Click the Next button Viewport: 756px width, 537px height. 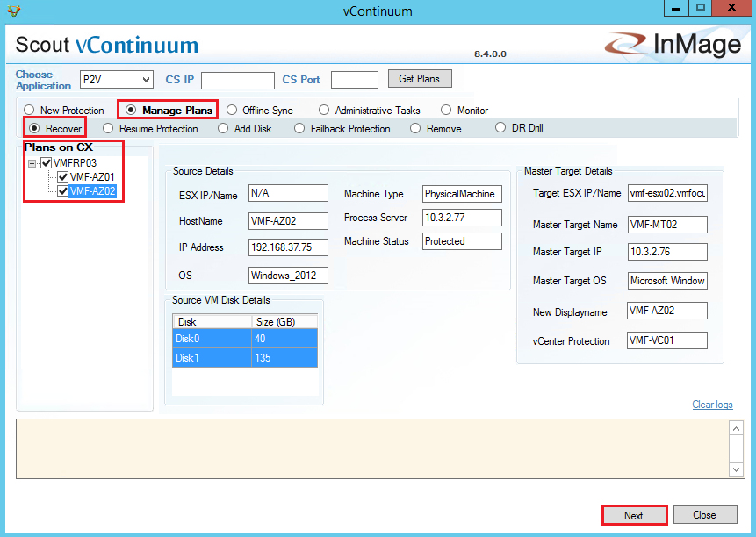pos(634,515)
